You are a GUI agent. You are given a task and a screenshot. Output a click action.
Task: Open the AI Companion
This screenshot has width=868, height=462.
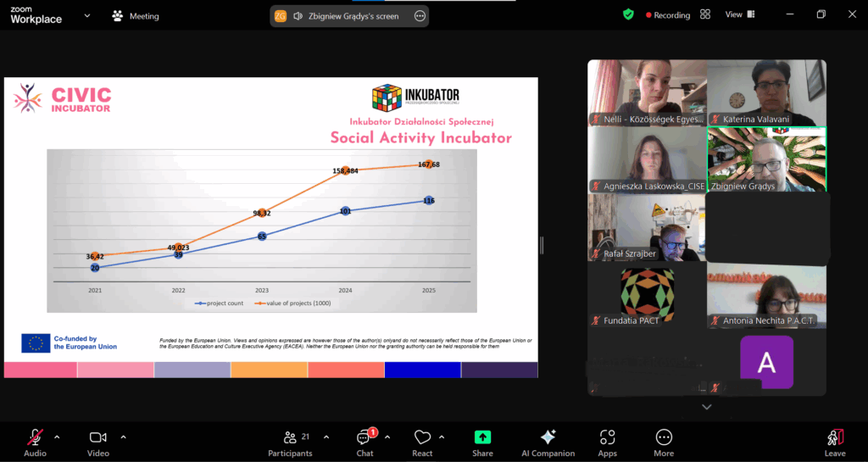tap(548, 443)
